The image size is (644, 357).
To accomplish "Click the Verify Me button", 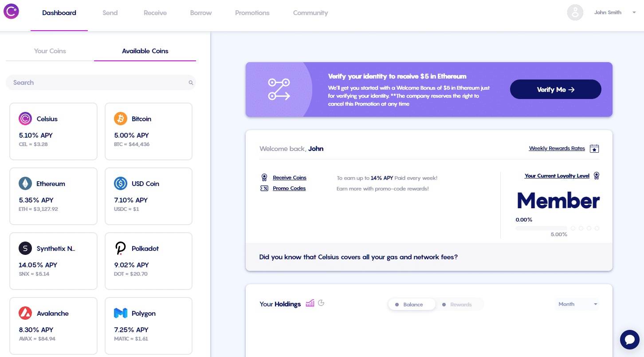I will 556,89.
